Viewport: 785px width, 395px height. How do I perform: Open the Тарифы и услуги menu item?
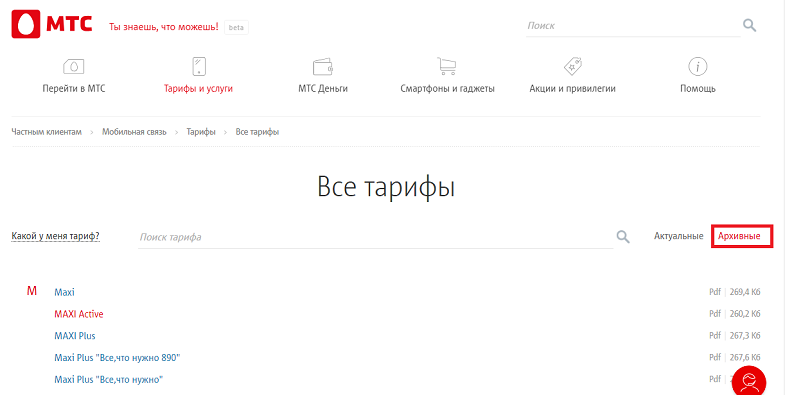tap(198, 89)
